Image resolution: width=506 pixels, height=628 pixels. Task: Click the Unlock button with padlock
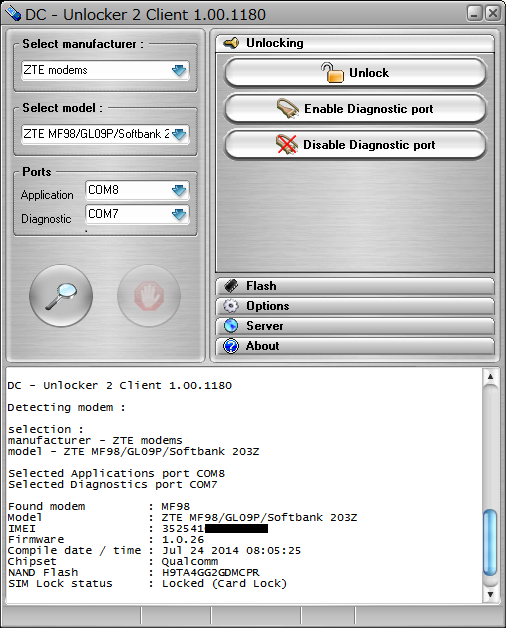coord(355,72)
